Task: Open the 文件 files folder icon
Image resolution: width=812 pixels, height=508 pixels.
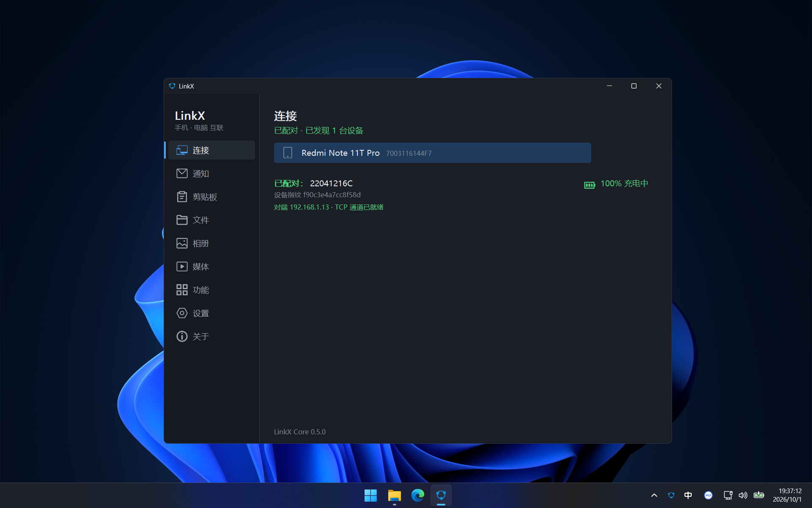Action: pos(182,220)
